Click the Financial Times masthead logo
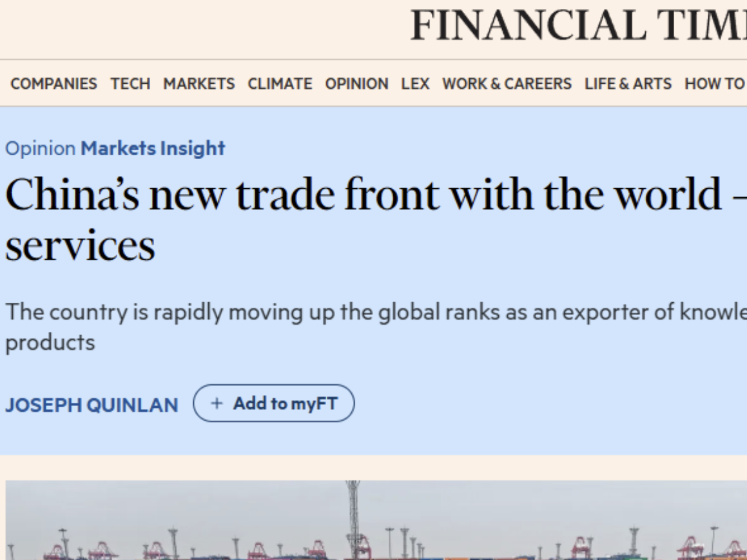The height and width of the screenshot is (560, 747). pyautogui.click(x=578, y=26)
